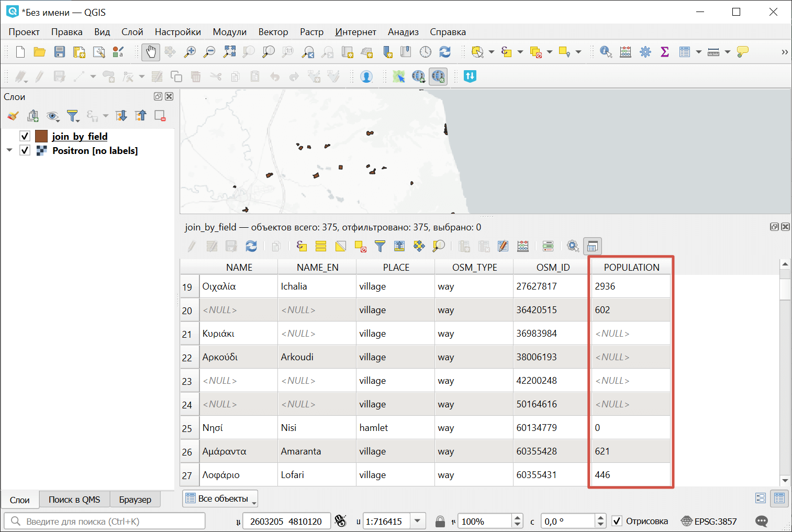Sort table by POPULATION column header
The height and width of the screenshot is (532, 792).
[x=631, y=267]
